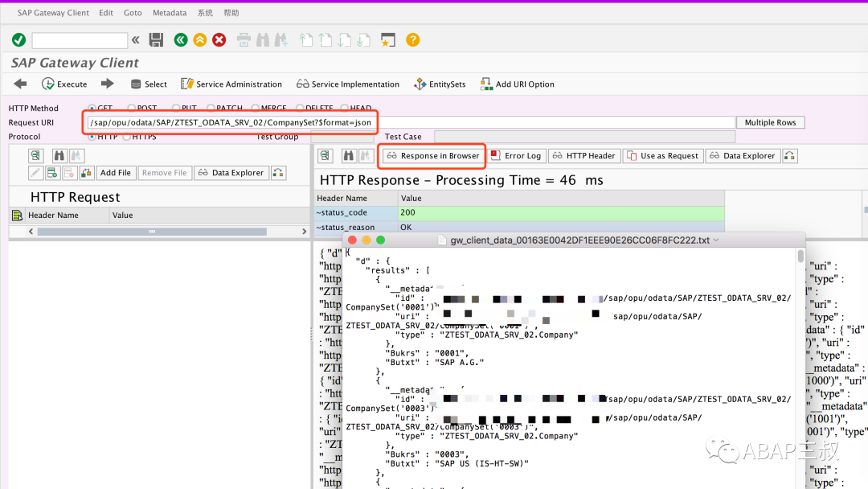
Task: Select the HTTPS protocol radio button
Action: coord(127,136)
